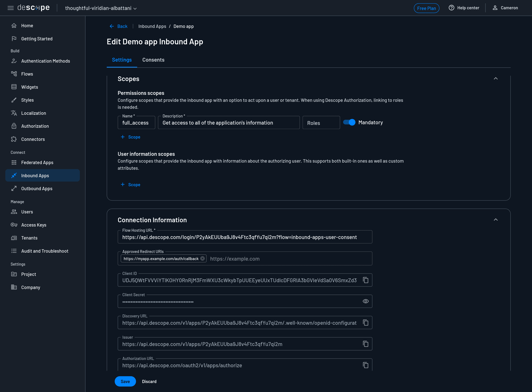This screenshot has height=392, width=532.
Task: Collapse the Scopes section
Action: 495,79
